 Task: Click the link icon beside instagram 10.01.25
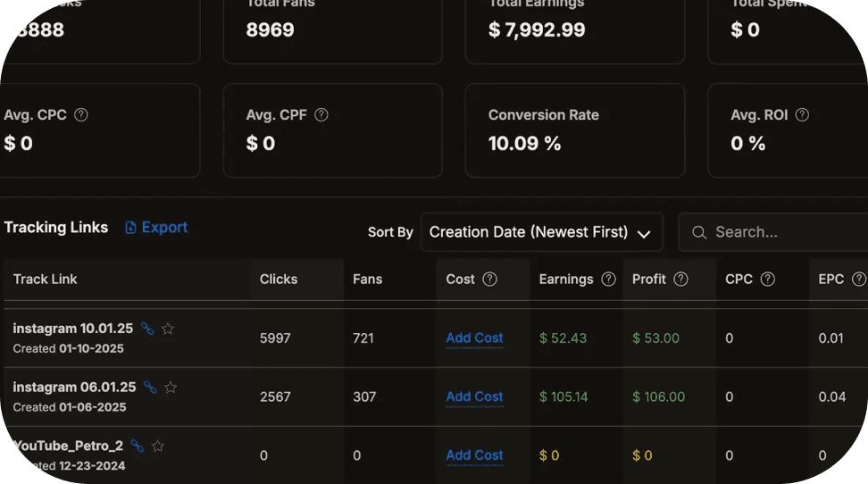147,329
